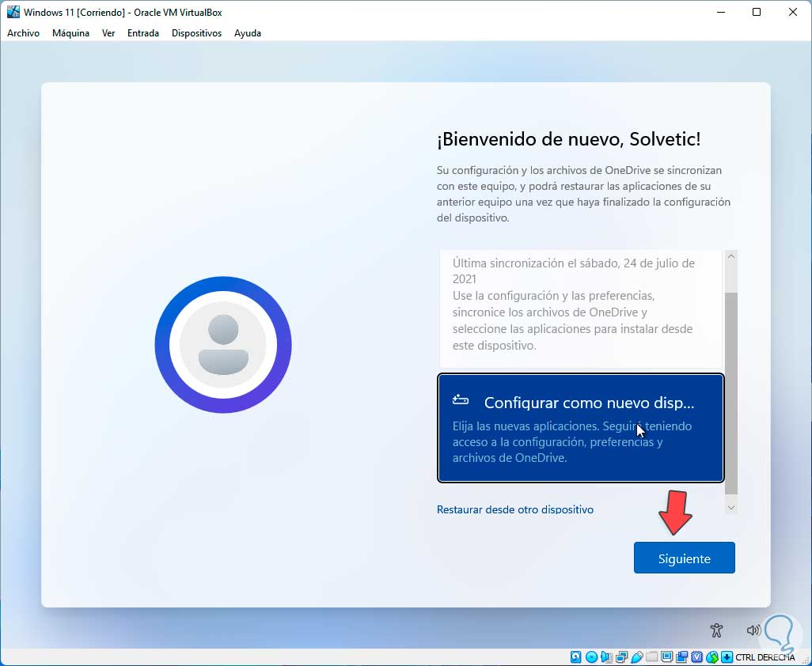Viewport: 812px width, 666px height.
Task: Open the Archivo menu
Action: point(23,33)
